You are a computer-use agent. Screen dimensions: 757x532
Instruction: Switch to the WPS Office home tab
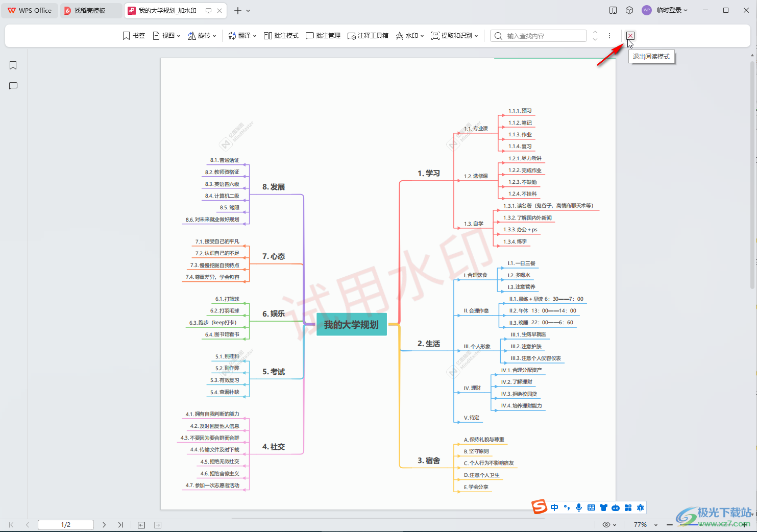coord(30,10)
